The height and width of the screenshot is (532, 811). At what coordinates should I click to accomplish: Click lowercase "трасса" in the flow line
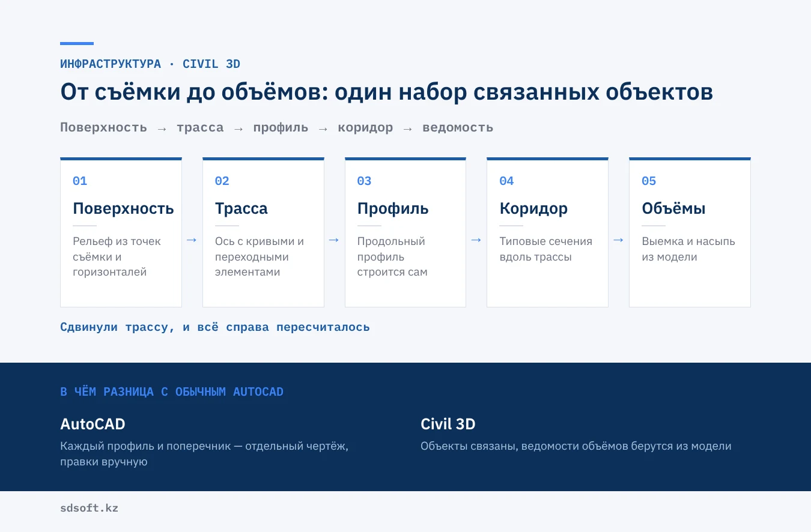(200, 127)
